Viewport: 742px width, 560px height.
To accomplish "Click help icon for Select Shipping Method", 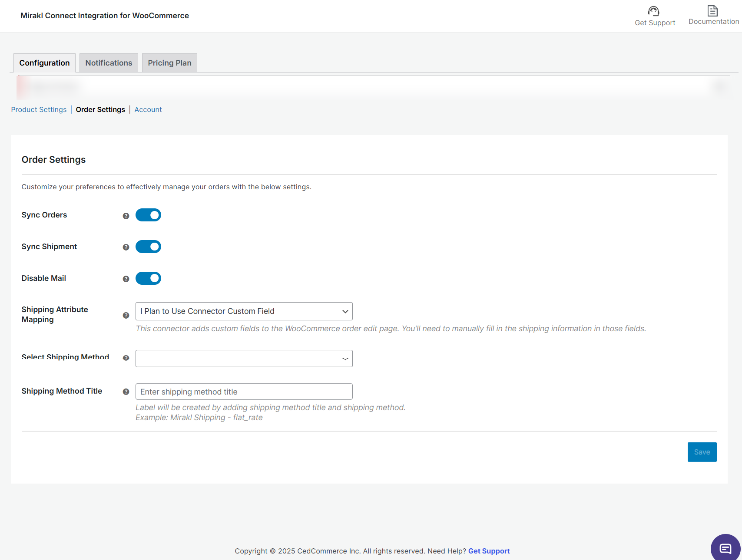I will [x=126, y=358].
